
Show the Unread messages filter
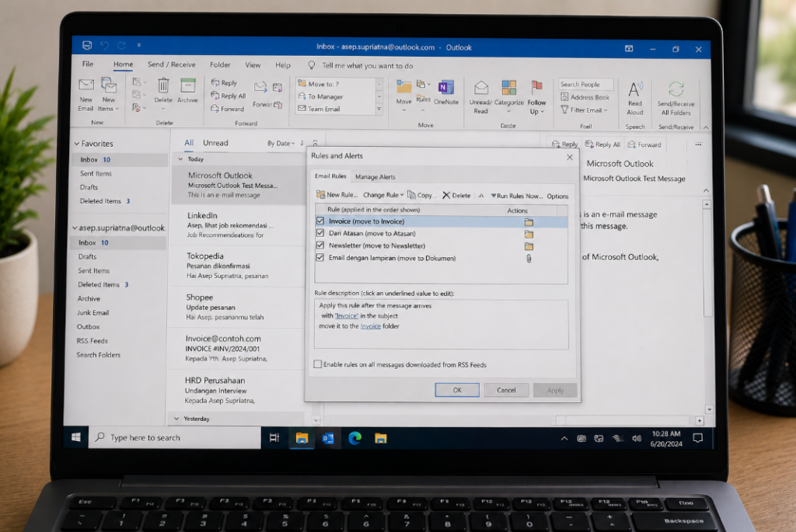point(216,143)
